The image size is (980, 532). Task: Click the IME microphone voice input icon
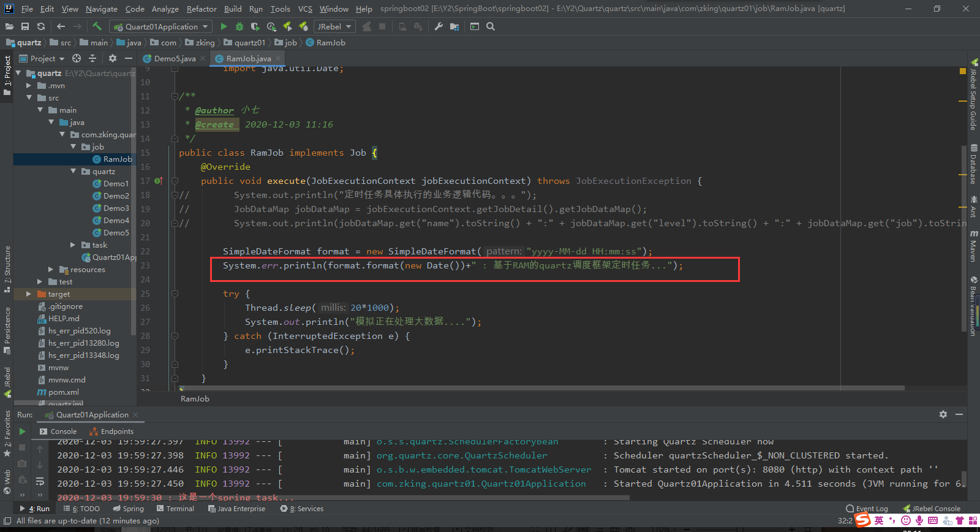click(x=919, y=520)
